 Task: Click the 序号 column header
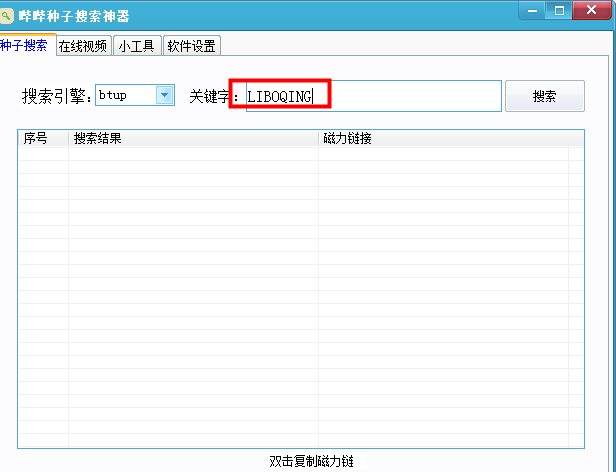click(43, 138)
